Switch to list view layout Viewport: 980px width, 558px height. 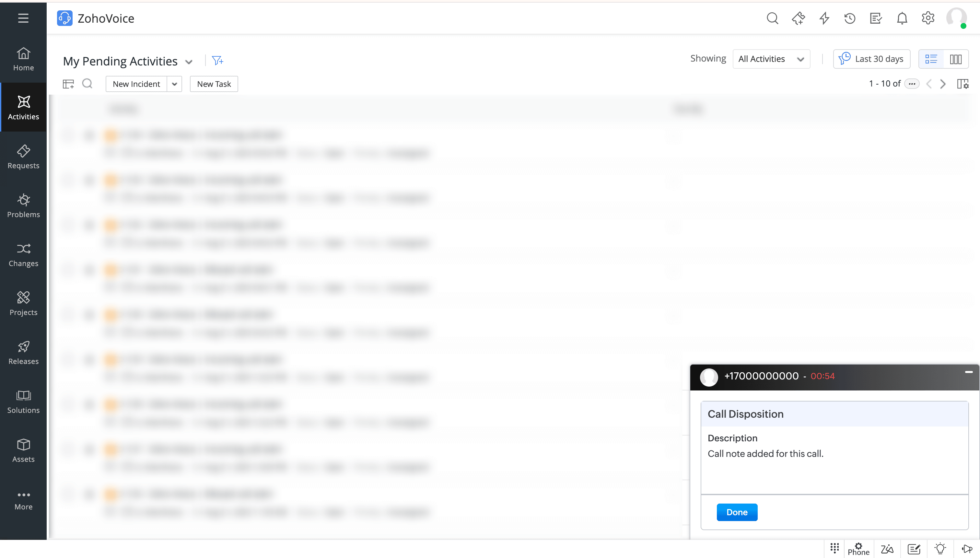(931, 59)
